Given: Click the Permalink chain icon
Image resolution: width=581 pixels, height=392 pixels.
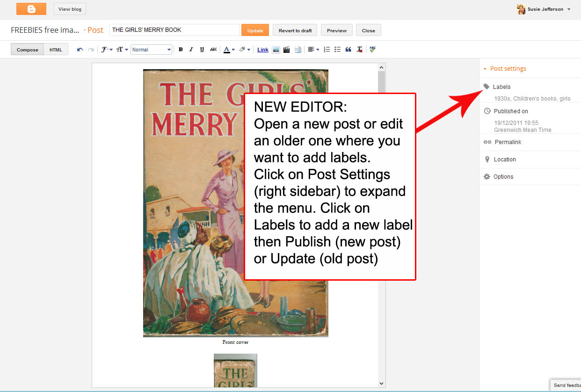Looking at the screenshot, I should (487, 142).
